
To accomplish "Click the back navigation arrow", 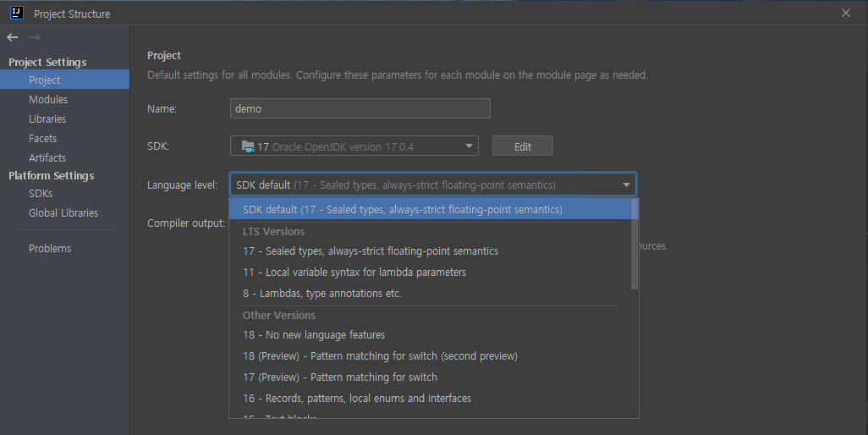I will [12, 37].
